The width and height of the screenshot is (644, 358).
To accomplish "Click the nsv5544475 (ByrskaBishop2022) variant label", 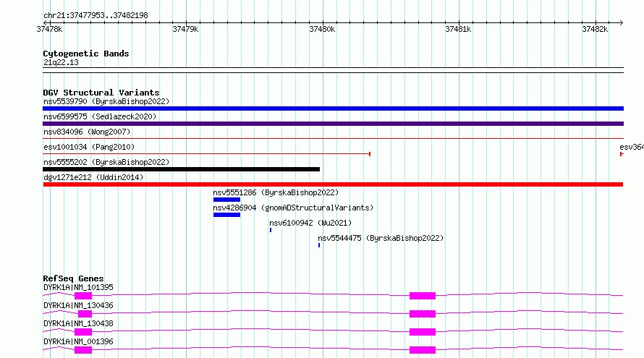I will [381, 238].
